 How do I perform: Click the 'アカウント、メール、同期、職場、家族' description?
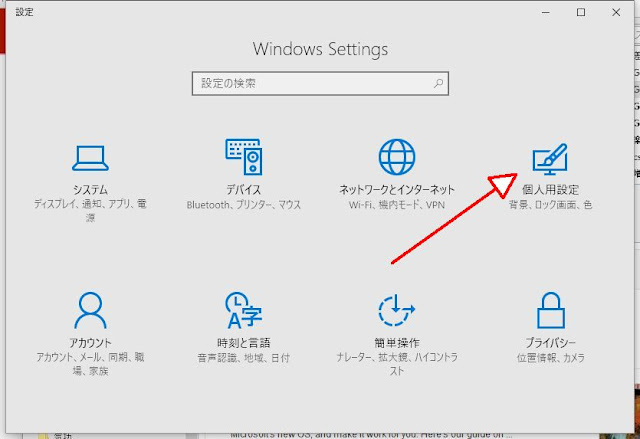pos(90,364)
